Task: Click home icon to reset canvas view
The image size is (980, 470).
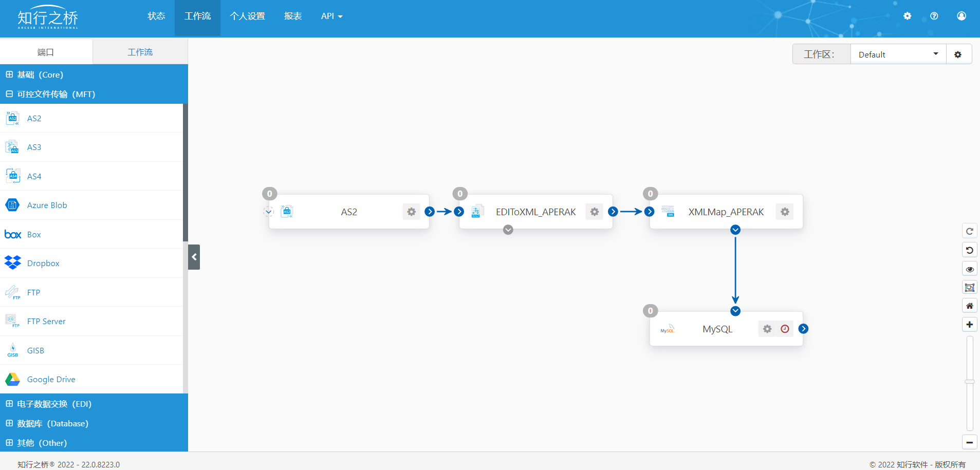Action: pos(969,306)
